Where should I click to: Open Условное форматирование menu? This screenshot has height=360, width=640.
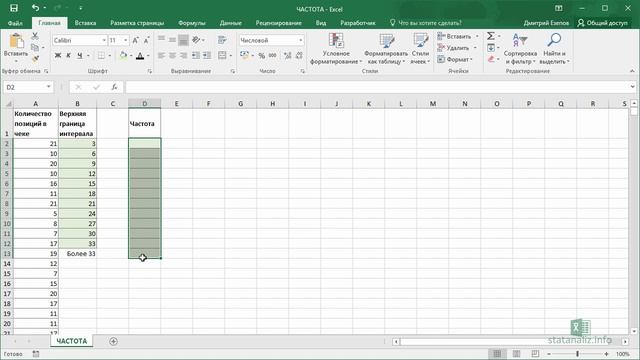[x=336, y=49]
